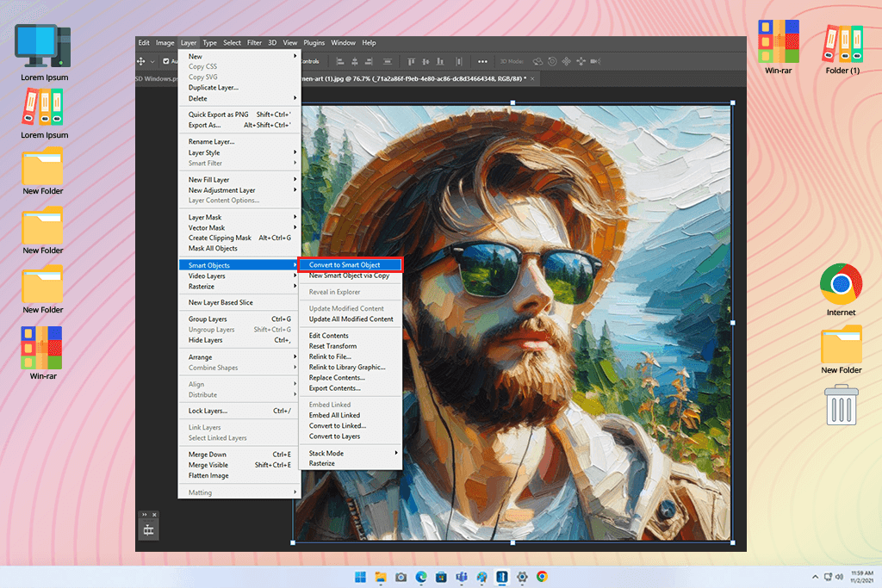Choose Edit Contents in submenu
Viewport: 882px width, 588px height.
[351, 336]
